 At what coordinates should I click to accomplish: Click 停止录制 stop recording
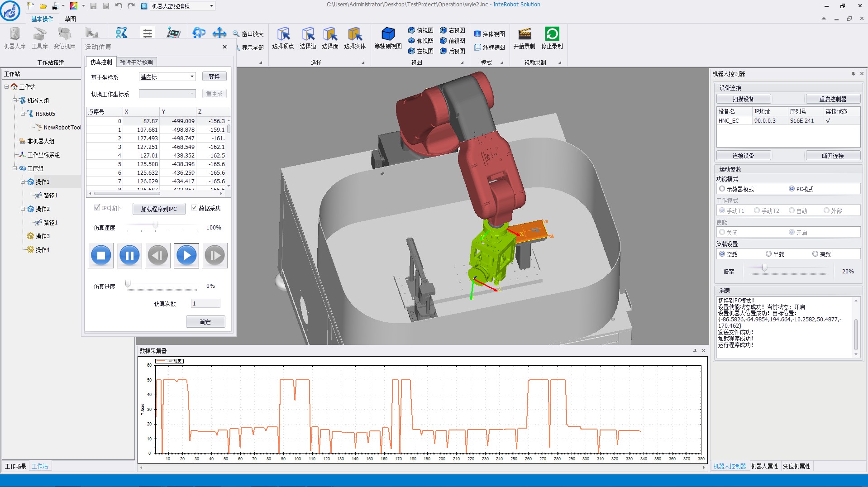552,38
